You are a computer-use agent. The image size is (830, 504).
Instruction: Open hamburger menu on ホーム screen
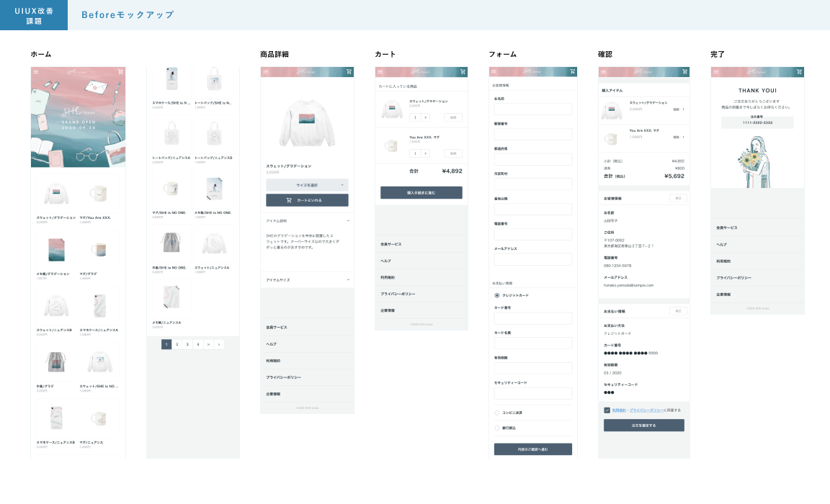click(x=35, y=72)
